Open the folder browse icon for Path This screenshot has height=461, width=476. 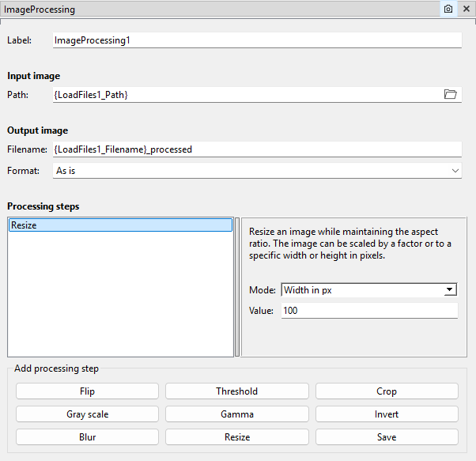451,94
